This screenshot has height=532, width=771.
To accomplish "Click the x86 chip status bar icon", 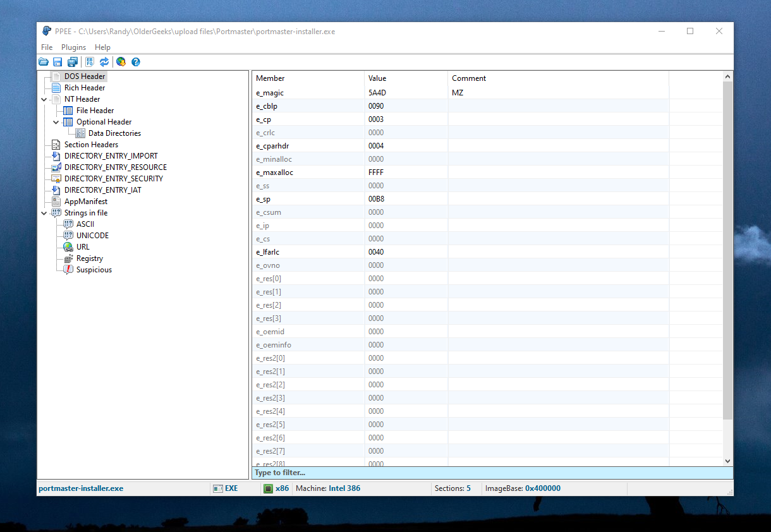I will (x=268, y=488).
